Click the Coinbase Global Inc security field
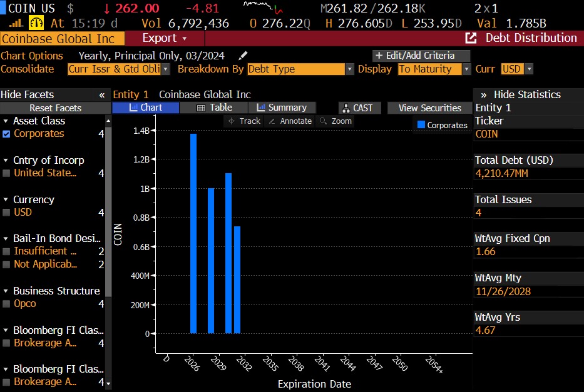The image size is (584, 392). point(62,39)
